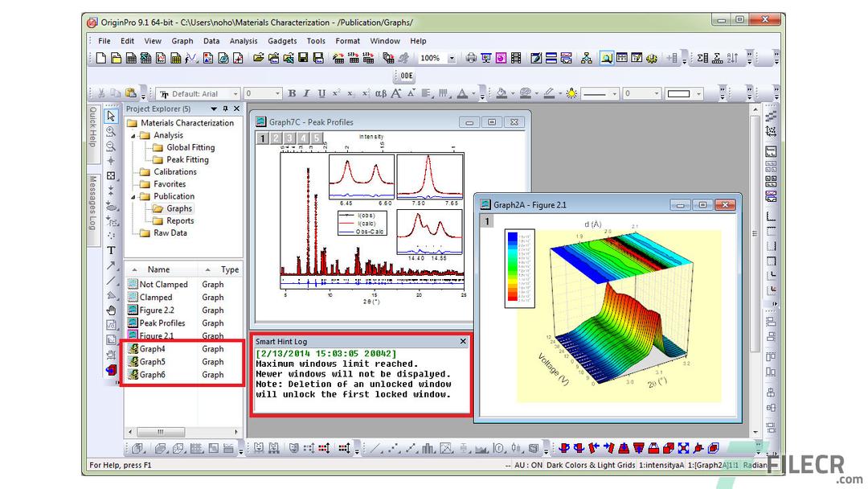
Task: Pin the Project Explorer panel
Action: coord(224,109)
